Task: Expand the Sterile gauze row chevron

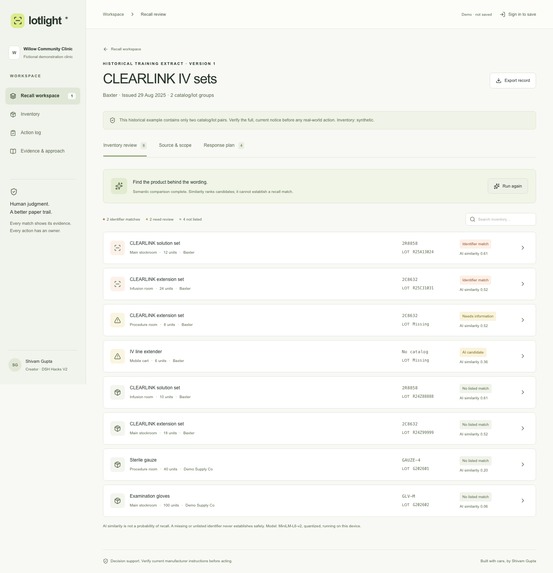Action: pyautogui.click(x=523, y=464)
